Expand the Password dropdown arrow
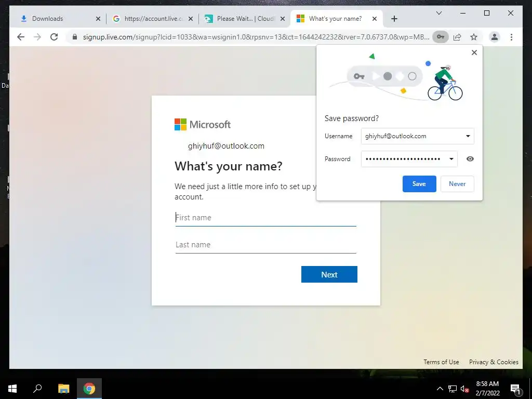 point(451,159)
